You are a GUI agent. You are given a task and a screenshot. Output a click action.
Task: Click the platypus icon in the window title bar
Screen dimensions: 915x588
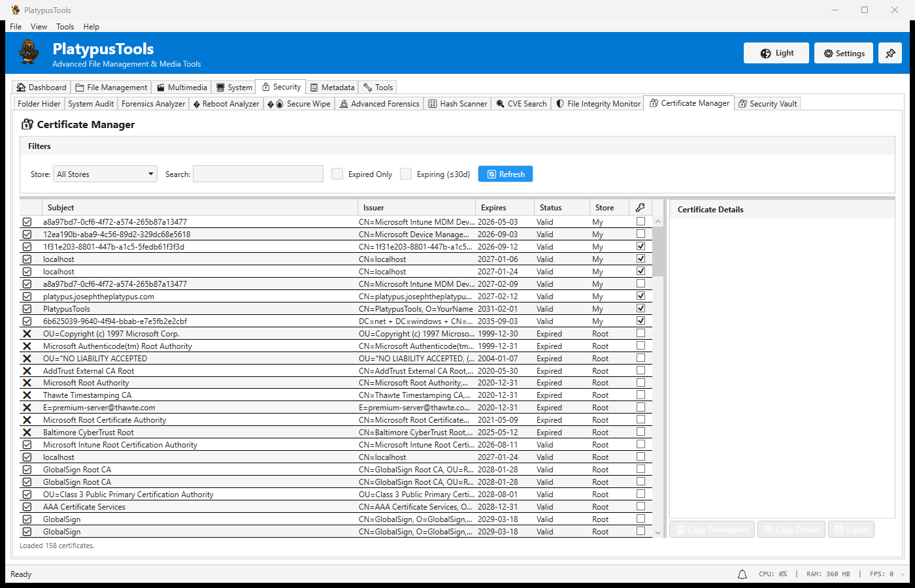pyautogui.click(x=14, y=10)
